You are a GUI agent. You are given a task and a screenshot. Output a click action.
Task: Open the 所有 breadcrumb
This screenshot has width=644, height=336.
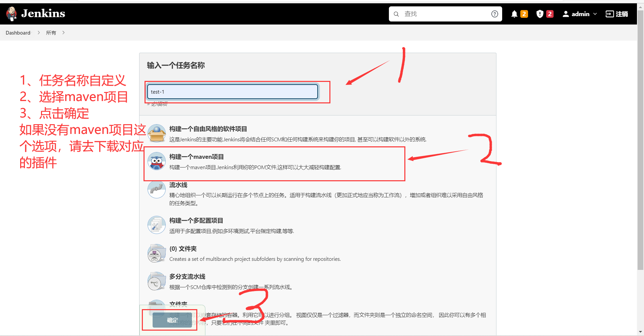(51, 33)
